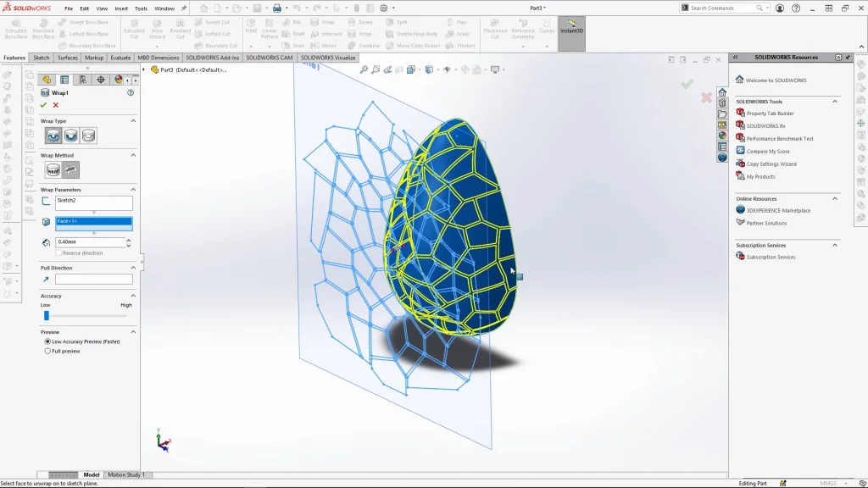The image size is (868, 488).
Task: Collapse the Wrap Parameters section
Action: [x=133, y=190]
